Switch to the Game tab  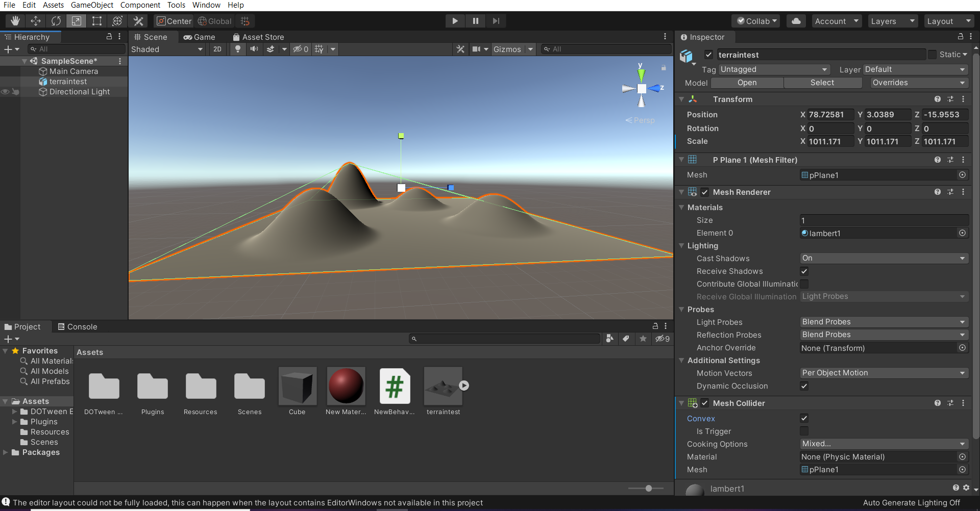point(200,37)
